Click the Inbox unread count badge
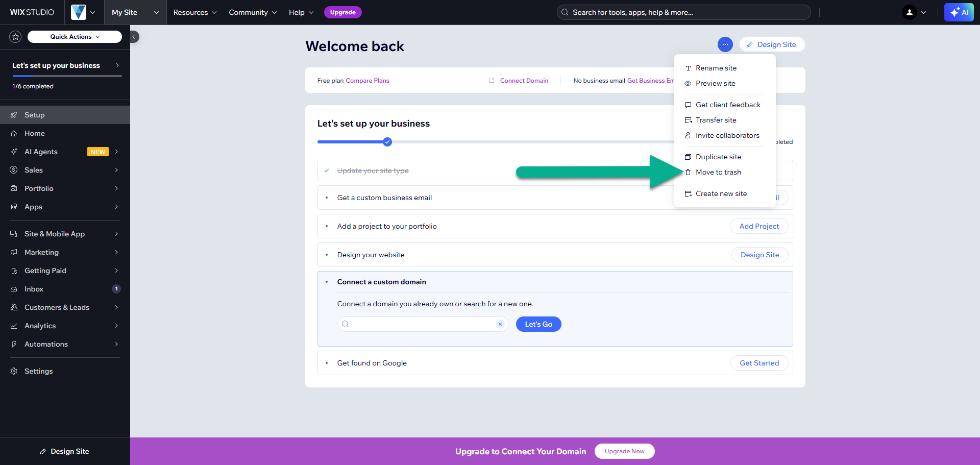 (x=116, y=289)
